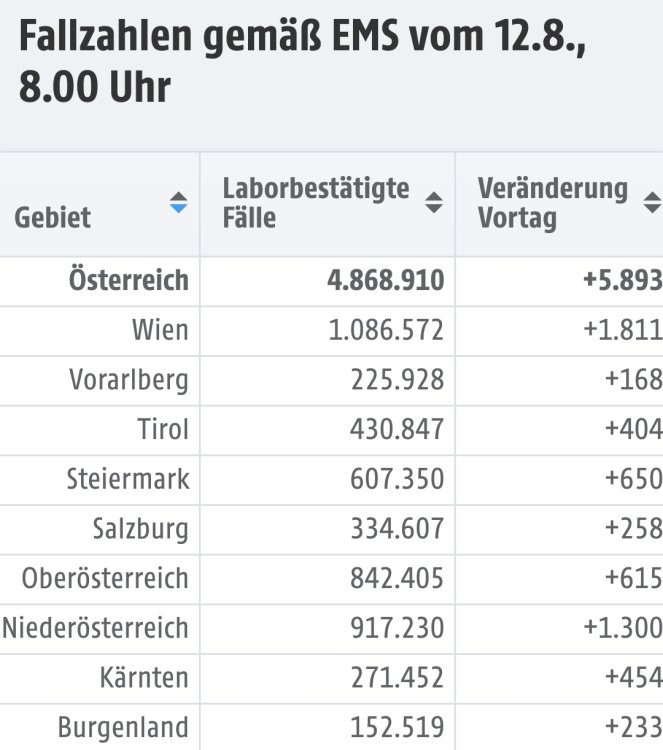
Task: Toggle sort icon next to Veränderung Vortag
Action: point(652,202)
